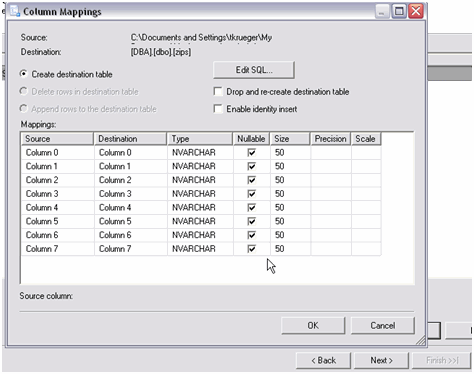The height and width of the screenshot is (374, 474).
Task: Click destination text [DBA].[dbo].[zips]
Action: [x=161, y=52]
